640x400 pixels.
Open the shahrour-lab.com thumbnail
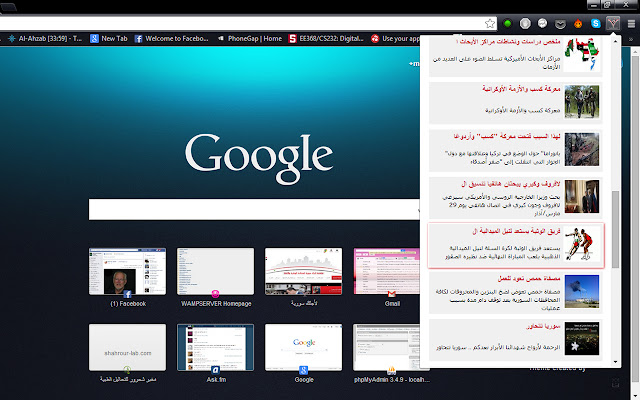click(x=127, y=347)
